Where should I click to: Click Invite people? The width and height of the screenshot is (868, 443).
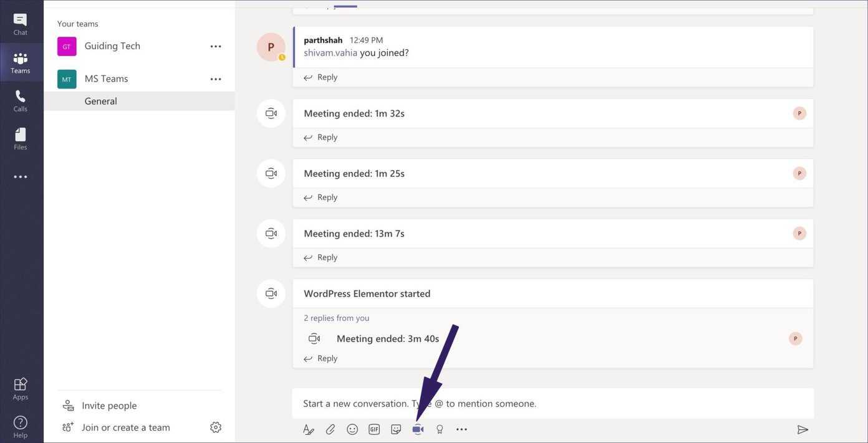(109, 406)
